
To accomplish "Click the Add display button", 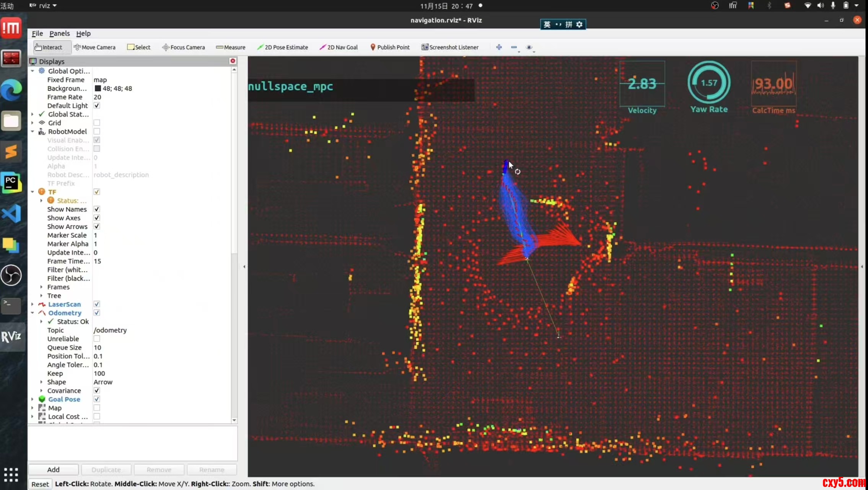I will (x=53, y=469).
